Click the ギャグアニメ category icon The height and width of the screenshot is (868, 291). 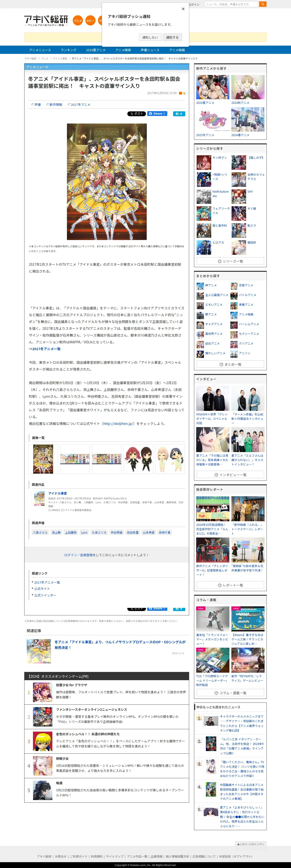coord(200,325)
